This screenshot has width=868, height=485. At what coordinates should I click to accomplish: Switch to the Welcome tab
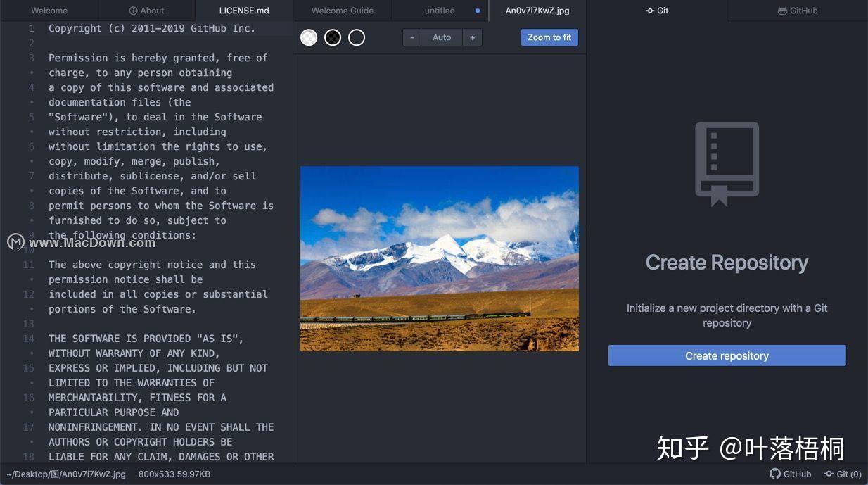tap(49, 11)
